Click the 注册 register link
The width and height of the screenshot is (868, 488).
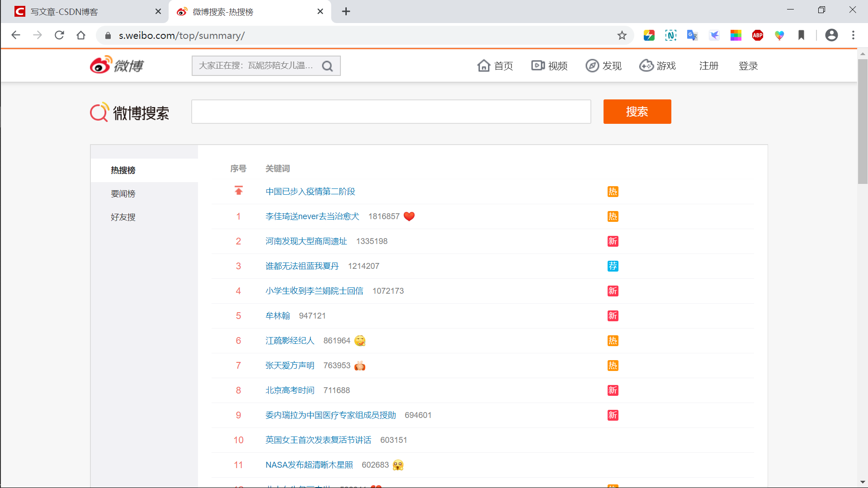[708, 66]
